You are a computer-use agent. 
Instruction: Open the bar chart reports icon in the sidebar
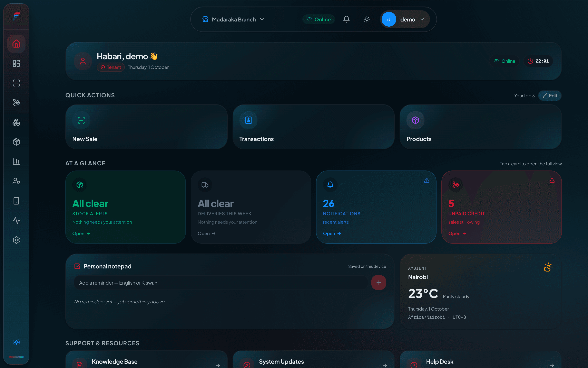[16, 162]
